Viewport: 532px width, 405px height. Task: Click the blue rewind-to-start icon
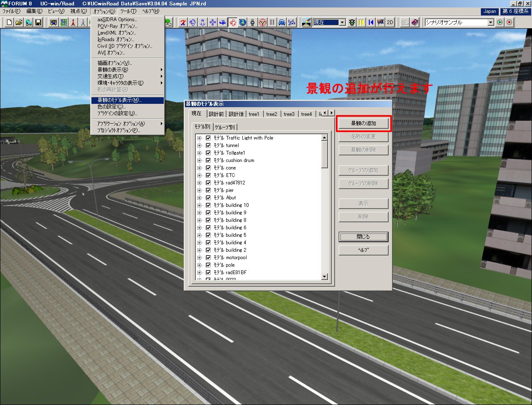tap(371, 22)
